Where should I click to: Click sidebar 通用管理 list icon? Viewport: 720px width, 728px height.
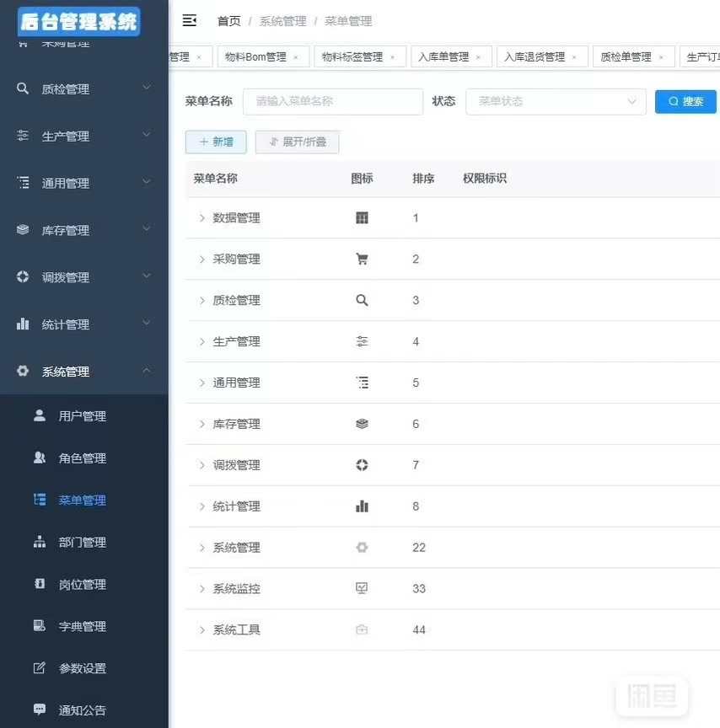(x=22, y=182)
